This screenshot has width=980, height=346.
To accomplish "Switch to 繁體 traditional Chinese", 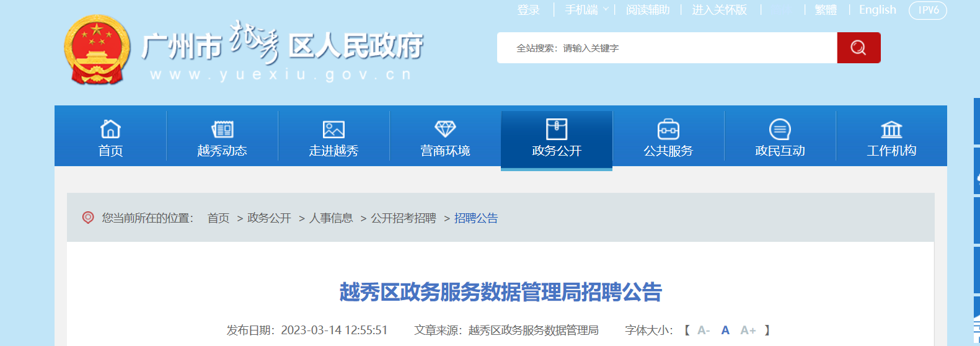I will [826, 10].
